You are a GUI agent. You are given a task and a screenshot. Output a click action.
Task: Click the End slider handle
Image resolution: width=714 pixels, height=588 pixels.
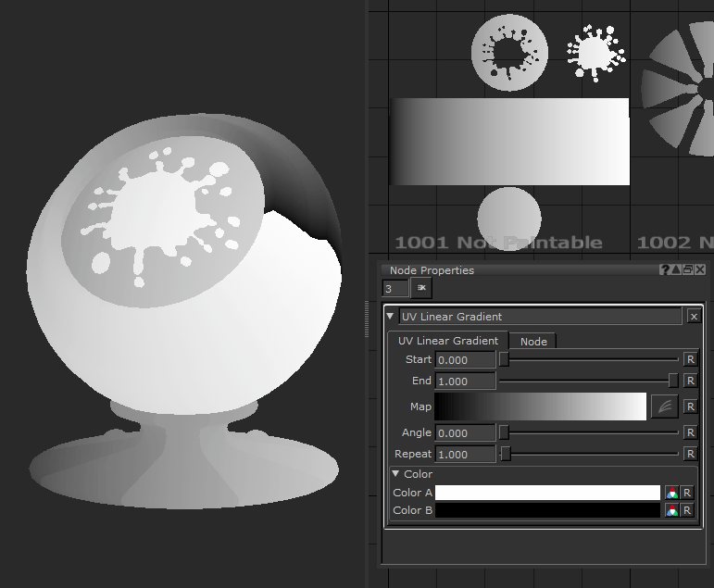(673, 381)
